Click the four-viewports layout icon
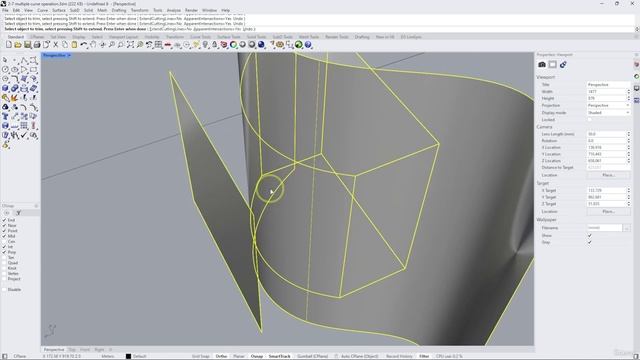The height and width of the screenshot is (360, 640). pyautogui.click(x=158, y=44)
